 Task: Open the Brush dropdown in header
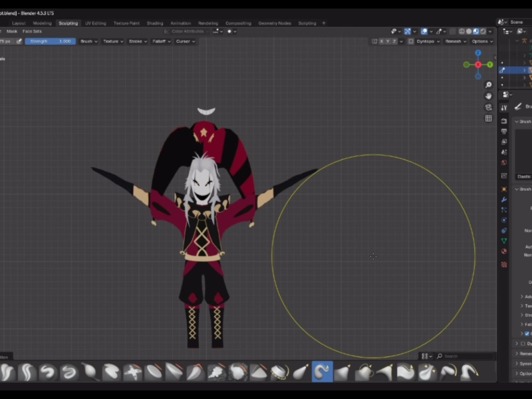point(89,41)
